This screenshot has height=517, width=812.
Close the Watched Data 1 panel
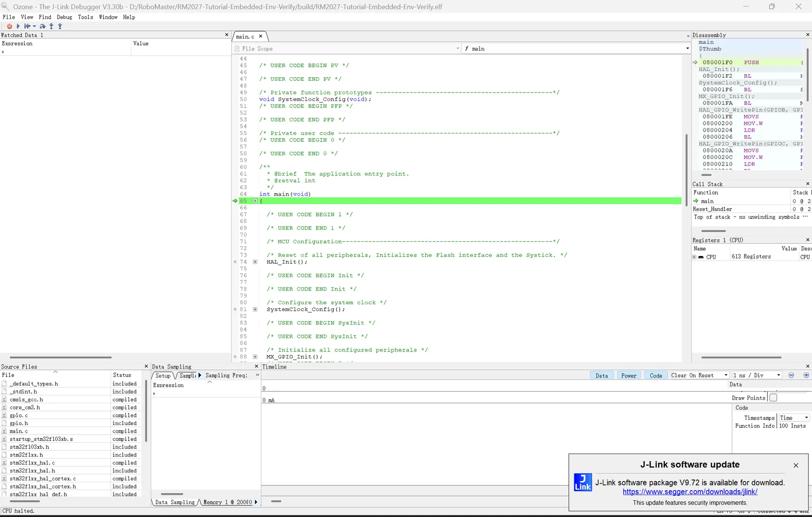pos(227,35)
